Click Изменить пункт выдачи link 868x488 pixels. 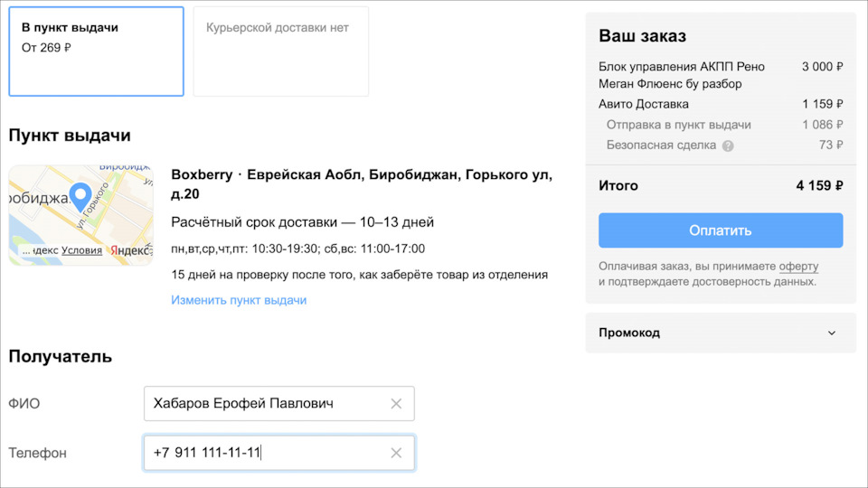tap(239, 300)
